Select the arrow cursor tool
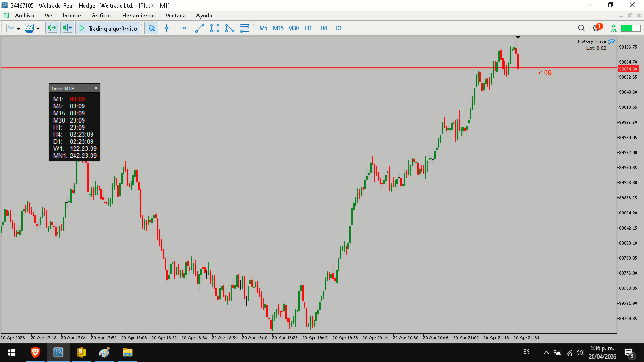 [x=151, y=28]
